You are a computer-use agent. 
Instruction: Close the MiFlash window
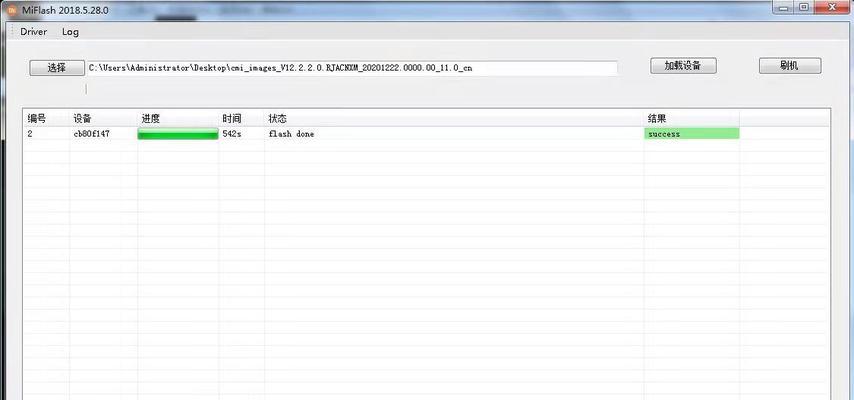click(x=832, y=6)
